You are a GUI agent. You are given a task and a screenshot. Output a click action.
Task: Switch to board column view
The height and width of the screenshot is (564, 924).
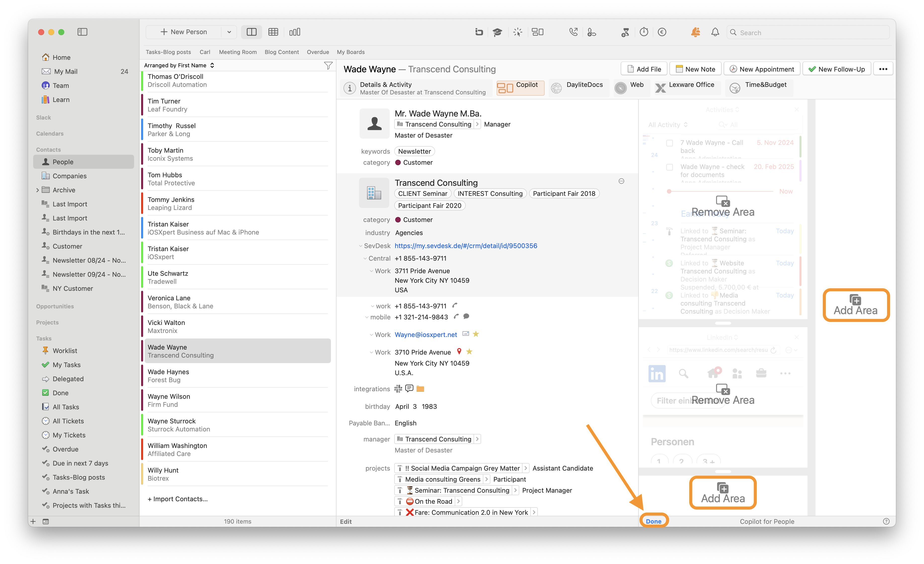tap(295, 32)
